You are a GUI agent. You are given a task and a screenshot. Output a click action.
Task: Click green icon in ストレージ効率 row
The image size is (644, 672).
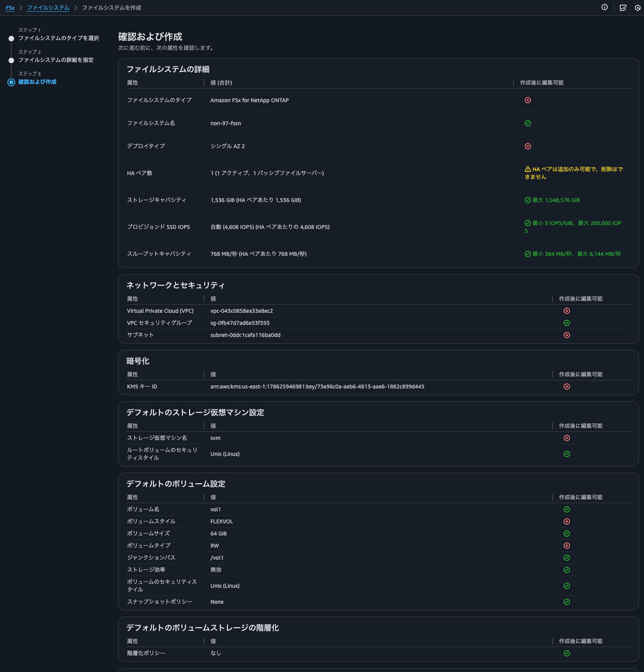tap(567, 570)
